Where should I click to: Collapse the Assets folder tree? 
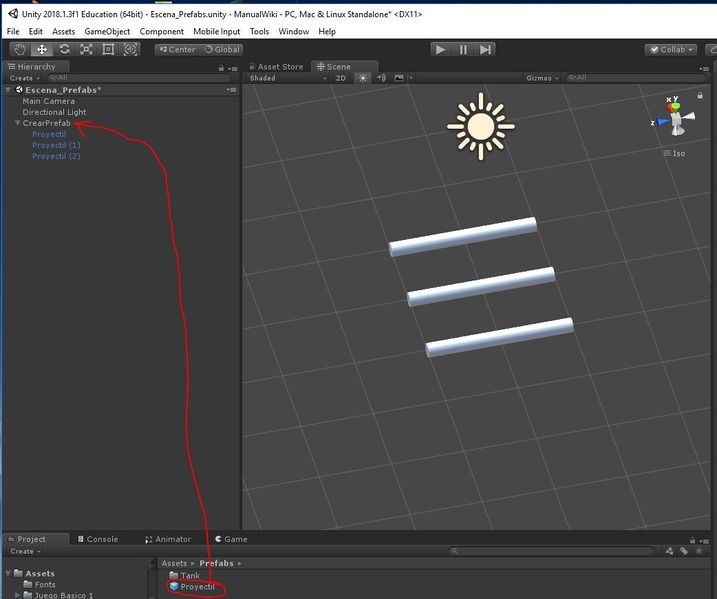pos(8,573)
